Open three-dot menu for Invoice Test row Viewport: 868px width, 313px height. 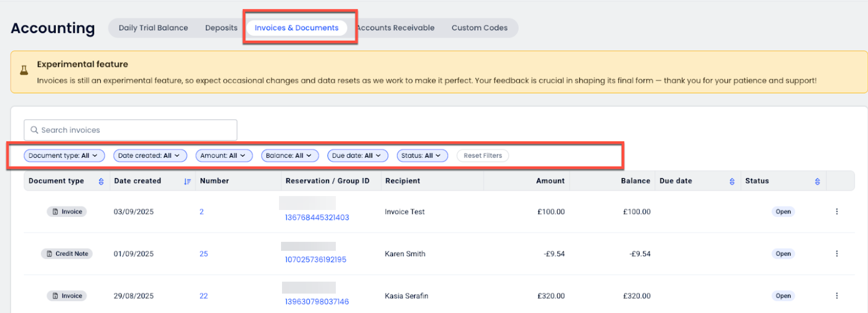(x=837, y=211)
